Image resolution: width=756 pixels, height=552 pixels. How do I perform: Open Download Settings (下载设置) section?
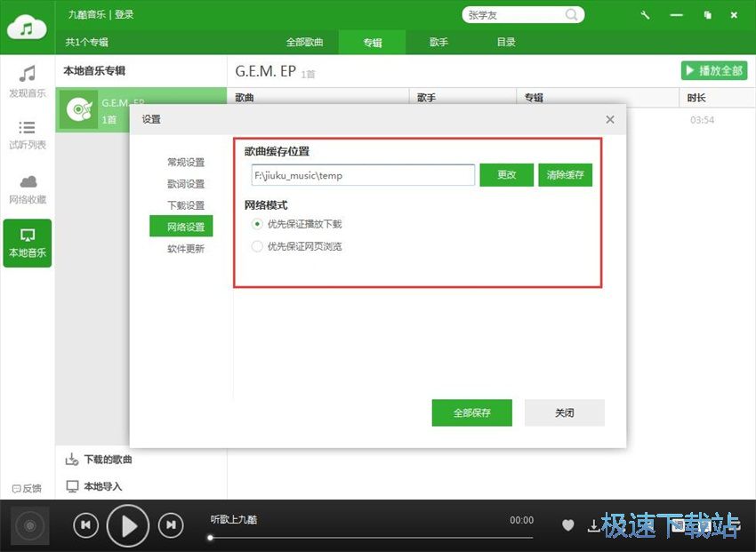(x=186, y=205)
